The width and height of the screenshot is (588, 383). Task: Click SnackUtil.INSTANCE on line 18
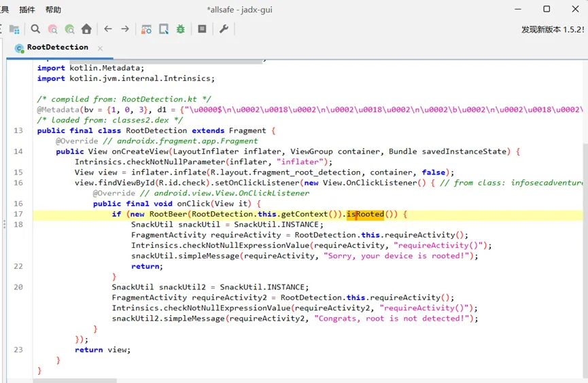[x=276, y=225]
